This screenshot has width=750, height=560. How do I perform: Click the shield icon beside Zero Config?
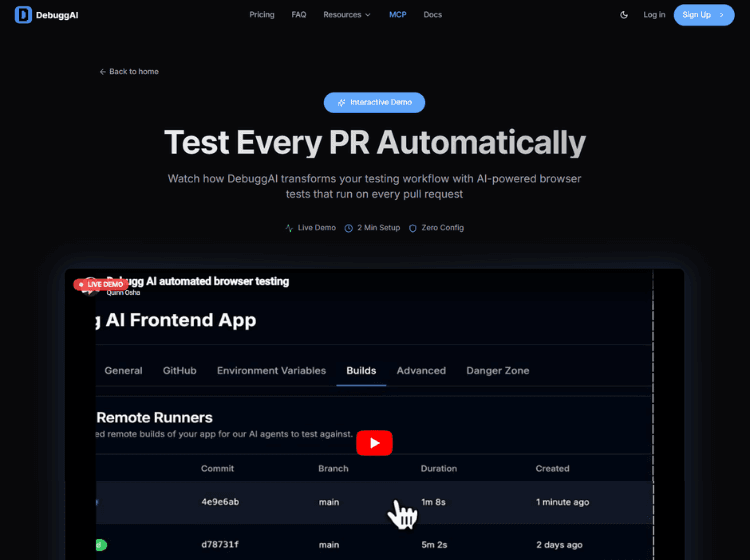413,228
